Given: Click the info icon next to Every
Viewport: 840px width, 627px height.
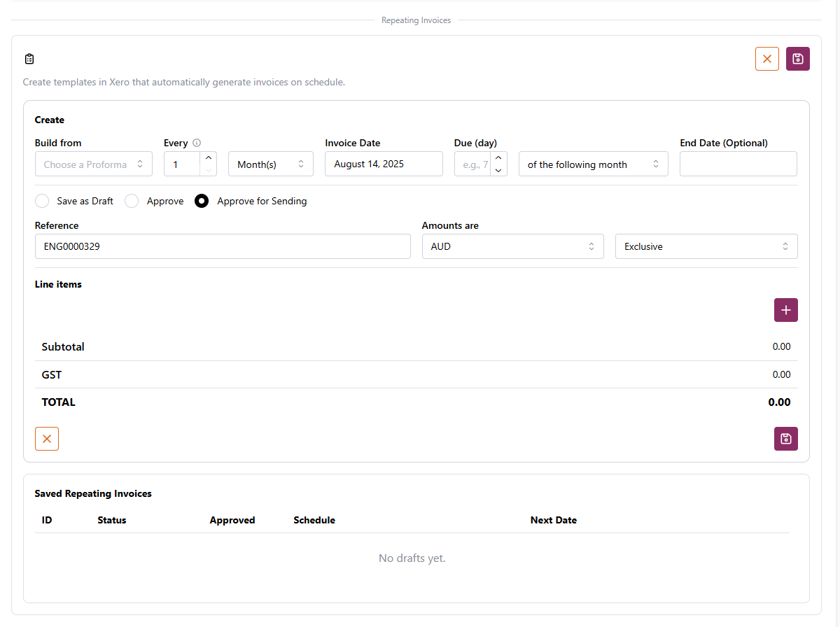Looking at the screenshot, I should [197, 143].
